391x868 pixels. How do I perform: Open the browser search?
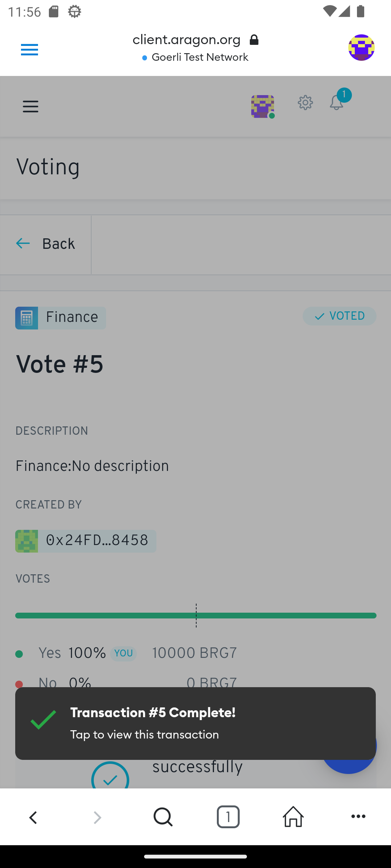point(163,817)
